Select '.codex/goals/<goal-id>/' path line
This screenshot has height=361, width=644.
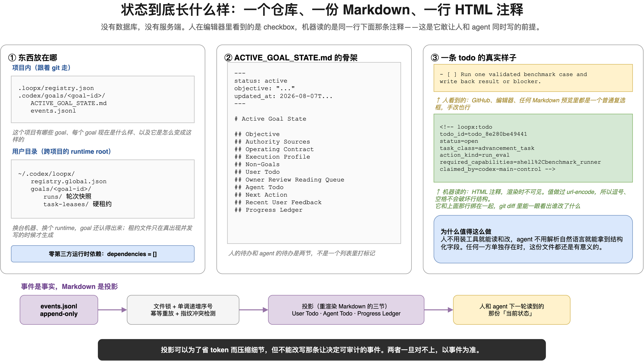(x=62, y=95)
